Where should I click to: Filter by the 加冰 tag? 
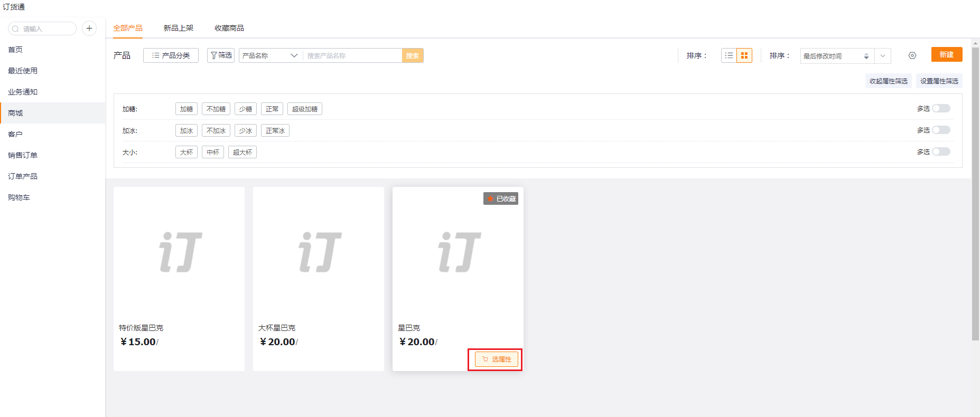[186, 130]
